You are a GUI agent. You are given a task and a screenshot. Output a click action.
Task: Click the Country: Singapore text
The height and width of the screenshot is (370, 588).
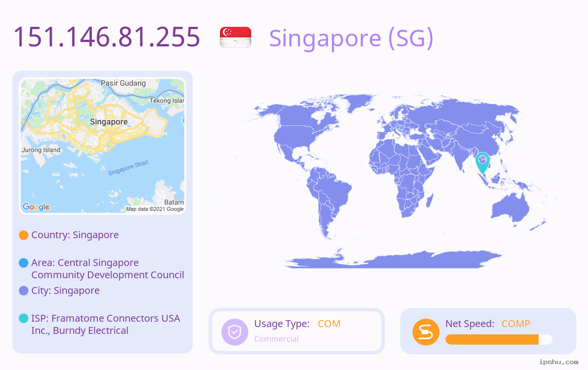75,235
